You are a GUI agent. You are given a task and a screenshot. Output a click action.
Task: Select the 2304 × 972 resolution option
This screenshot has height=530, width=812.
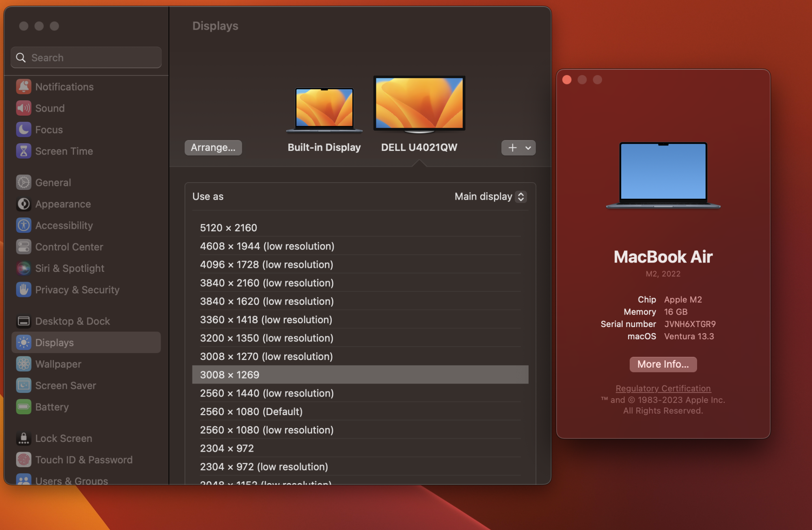click(x=227, y=448)
